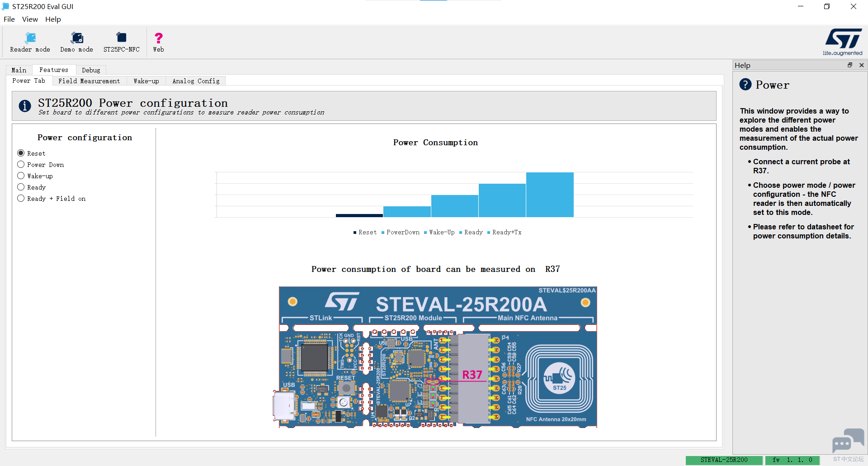
Task: Select the Wake-up power mode
Action: click(35, 176)
